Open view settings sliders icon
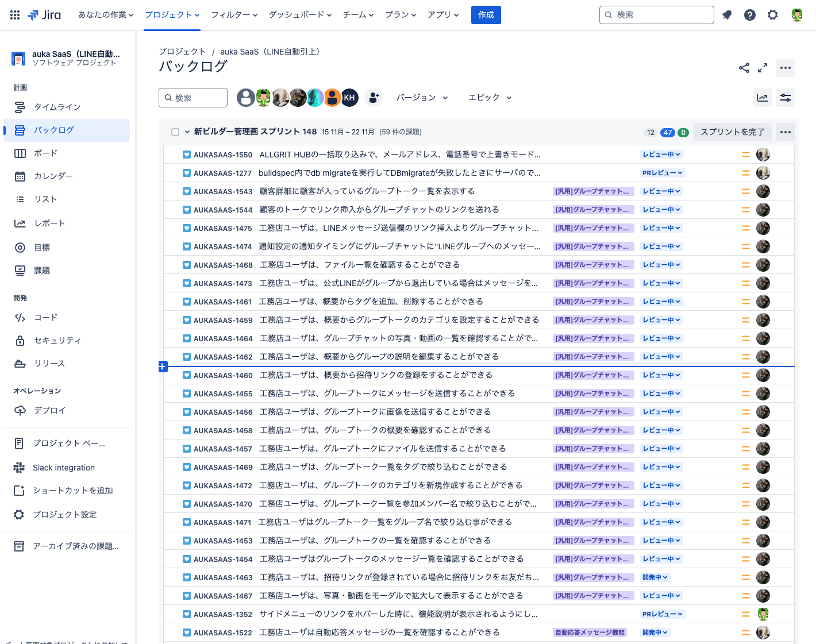 786,98
